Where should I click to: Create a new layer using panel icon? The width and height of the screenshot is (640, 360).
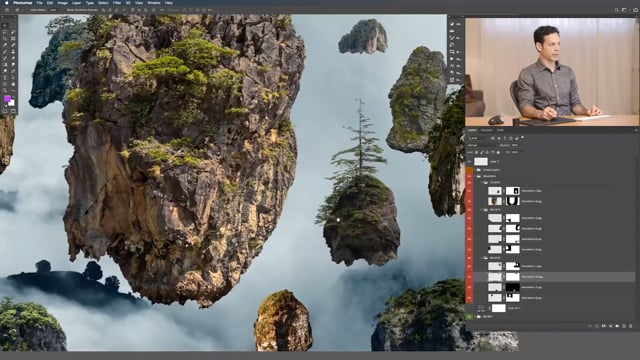click(624, 326)
